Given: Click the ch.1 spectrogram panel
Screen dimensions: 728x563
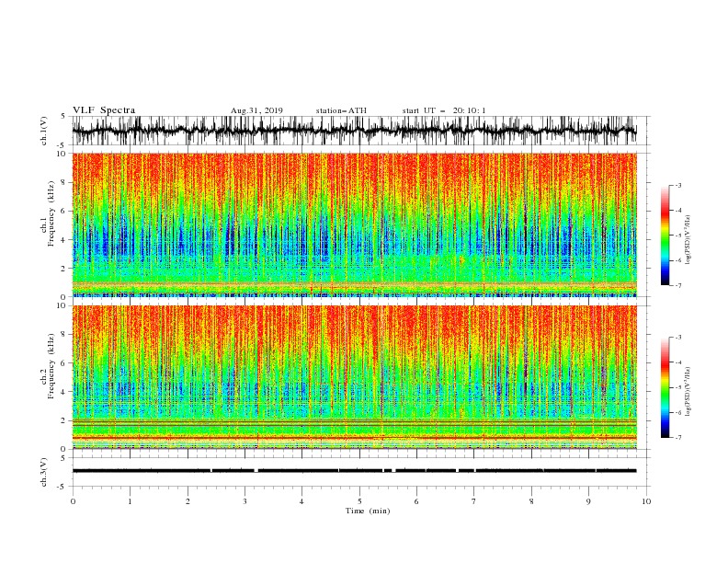Looking at the screenshot, I should coord(354,224).
